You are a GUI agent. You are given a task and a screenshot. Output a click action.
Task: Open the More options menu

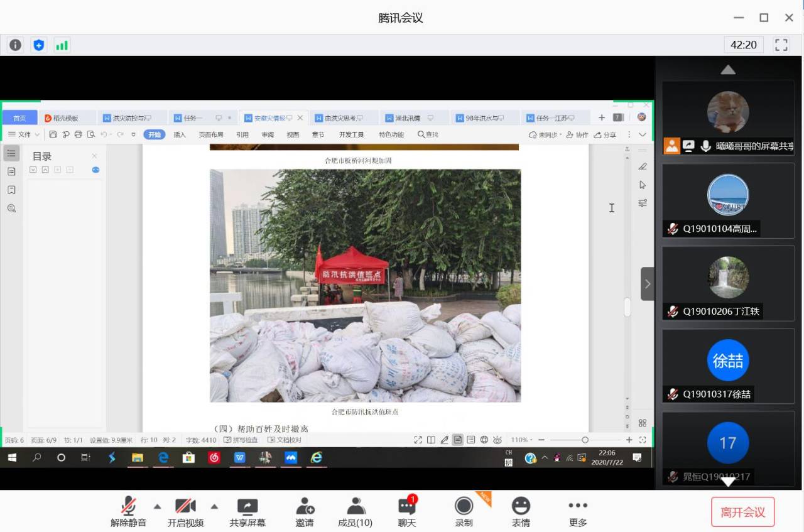[x=578, y=512]
